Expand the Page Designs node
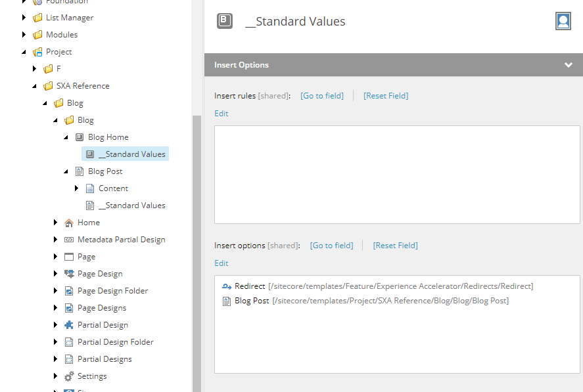Screen dimensions: 583x392 click(55, 308)
